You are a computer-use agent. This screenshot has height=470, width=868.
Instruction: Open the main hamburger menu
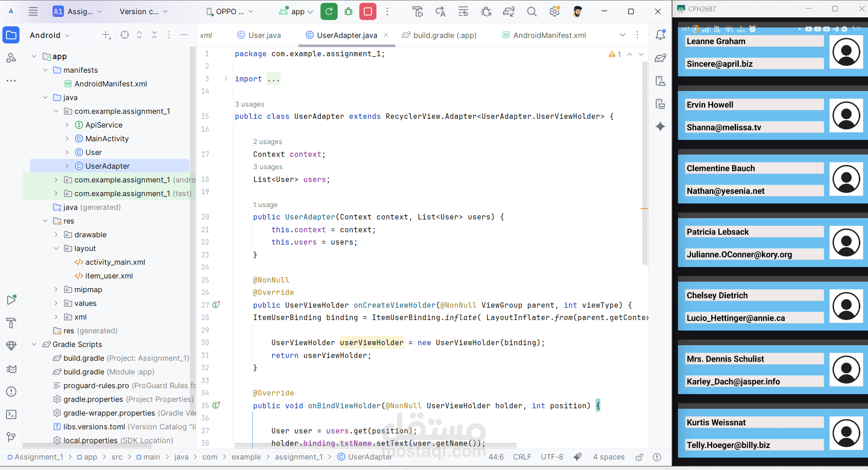coord(33,11)
